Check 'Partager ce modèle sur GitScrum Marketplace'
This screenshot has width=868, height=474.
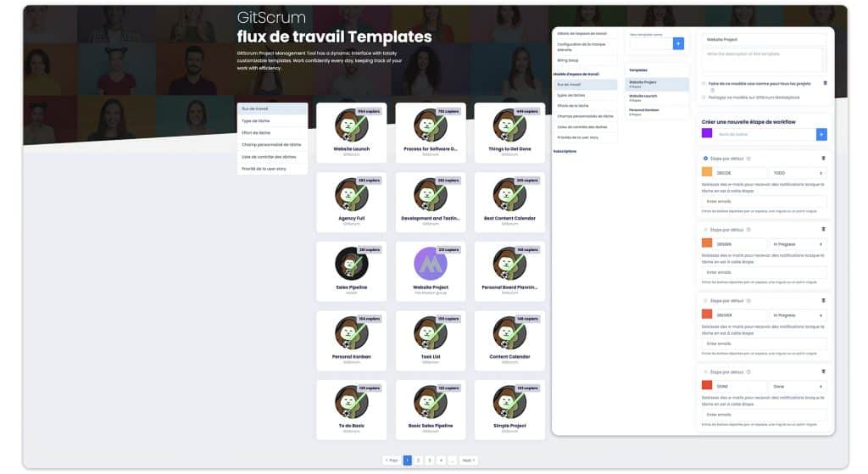(x=704, y=98)
